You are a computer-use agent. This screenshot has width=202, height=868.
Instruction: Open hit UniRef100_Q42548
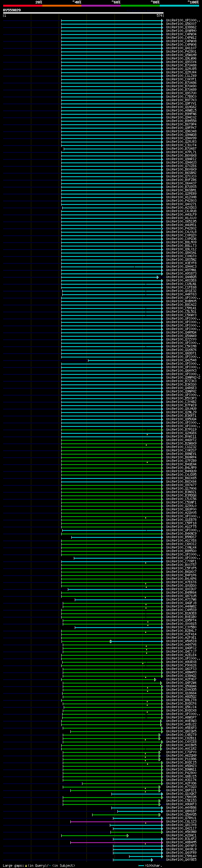click(181, 360)
